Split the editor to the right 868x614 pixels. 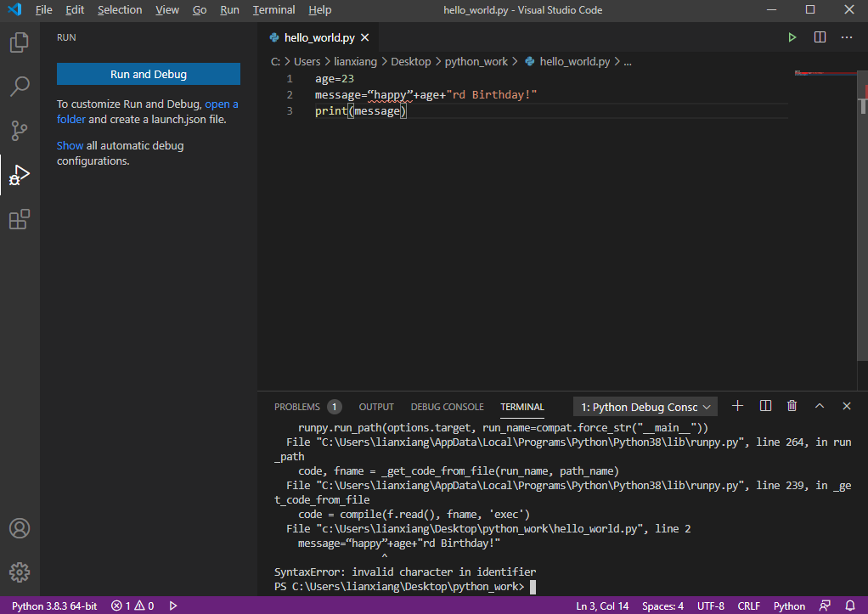[x=820, y=37]
